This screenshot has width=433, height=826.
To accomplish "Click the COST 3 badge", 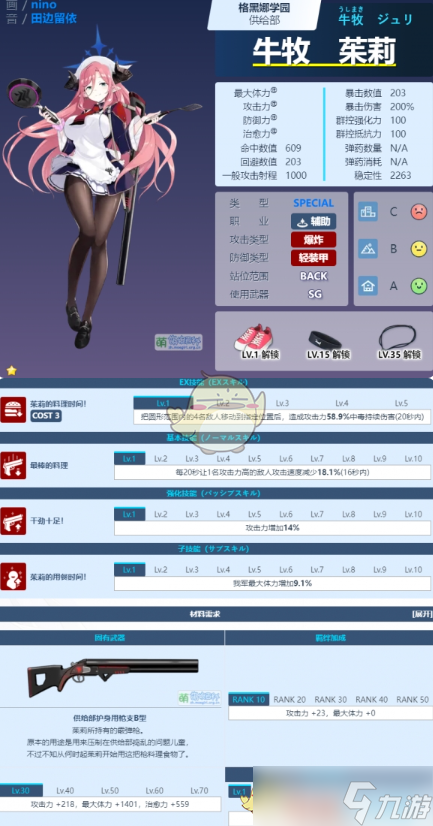I will (x=46, y=416).
